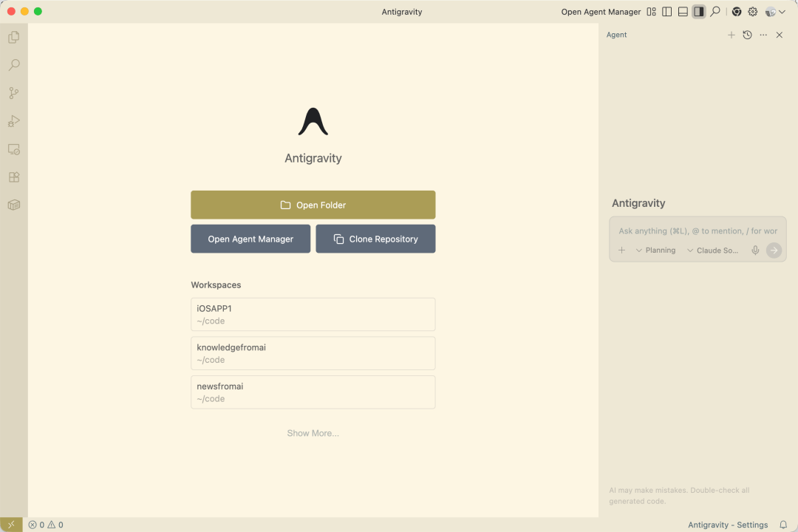This screenshot has height=532, width=798.
Task: Open the Explorer view in activity bar
Action: [x=13, y=37]
